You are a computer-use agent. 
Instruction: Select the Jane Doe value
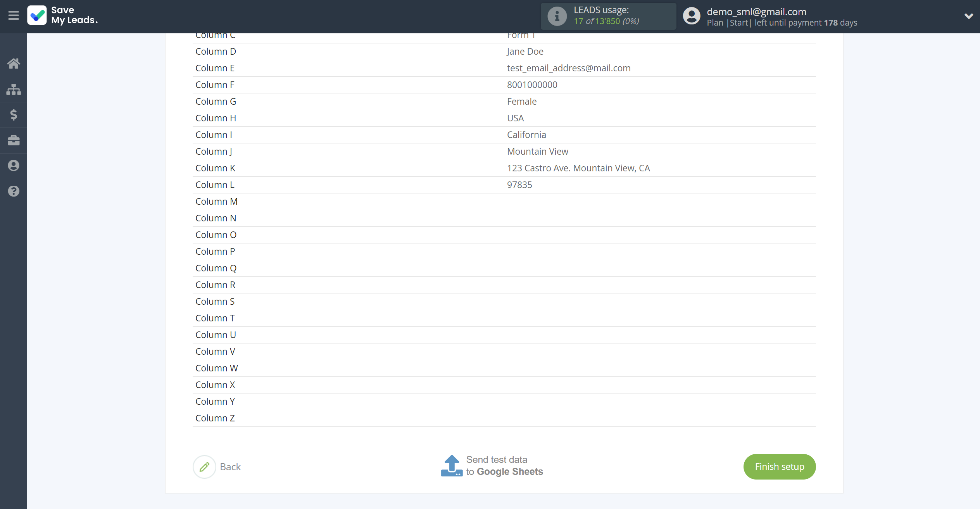[x=525, y=52]
